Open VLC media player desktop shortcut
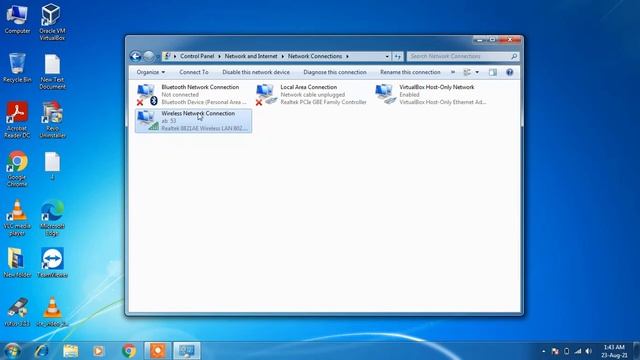This screenshot has width=640, height=360. [17, 218]
